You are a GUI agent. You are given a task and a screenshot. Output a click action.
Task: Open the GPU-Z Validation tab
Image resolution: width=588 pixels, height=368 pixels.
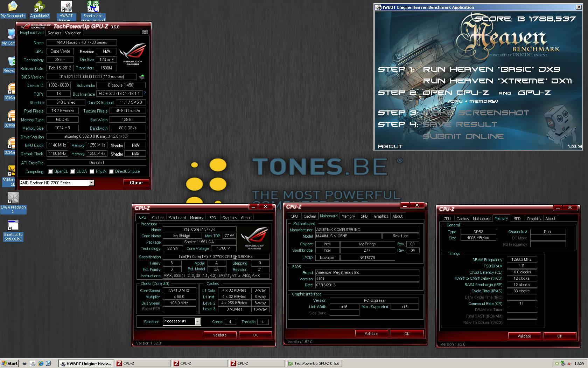[73, 33]
